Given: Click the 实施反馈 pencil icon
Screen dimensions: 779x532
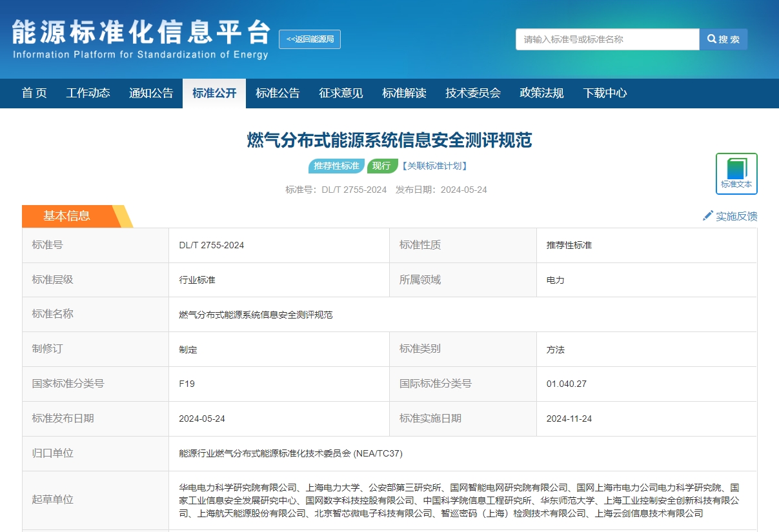Looking at the screenshot, I should click(x=708, y=216).
